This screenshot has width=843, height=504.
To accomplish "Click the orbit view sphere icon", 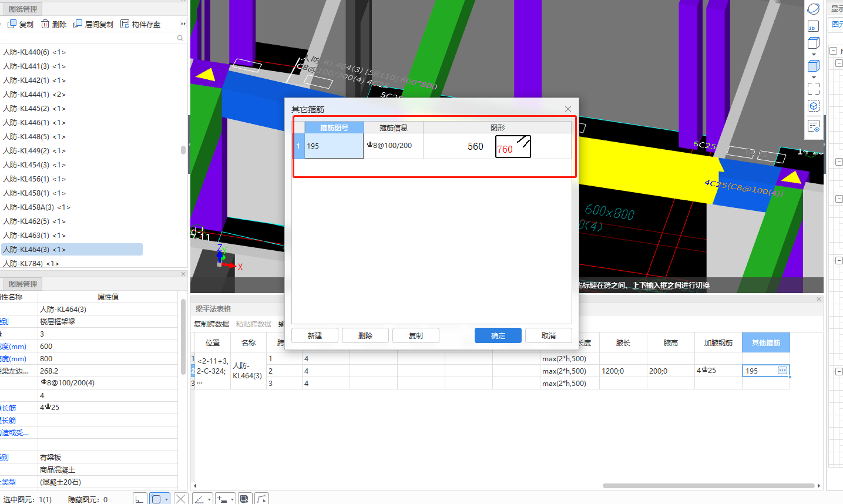I will 814,9.
